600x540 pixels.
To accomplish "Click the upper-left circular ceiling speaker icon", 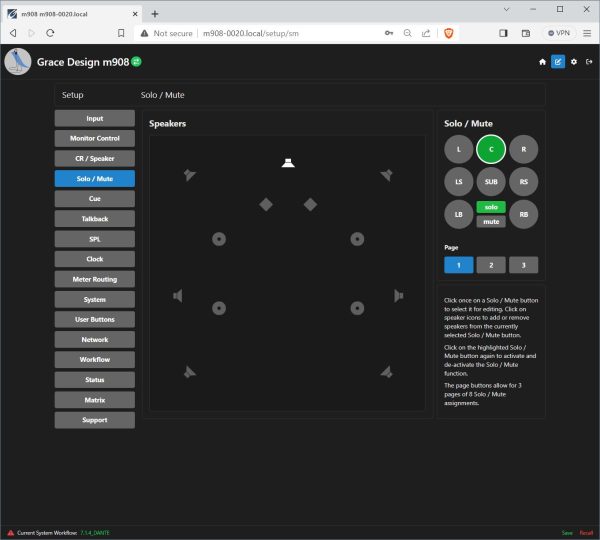I will [219, 238].
